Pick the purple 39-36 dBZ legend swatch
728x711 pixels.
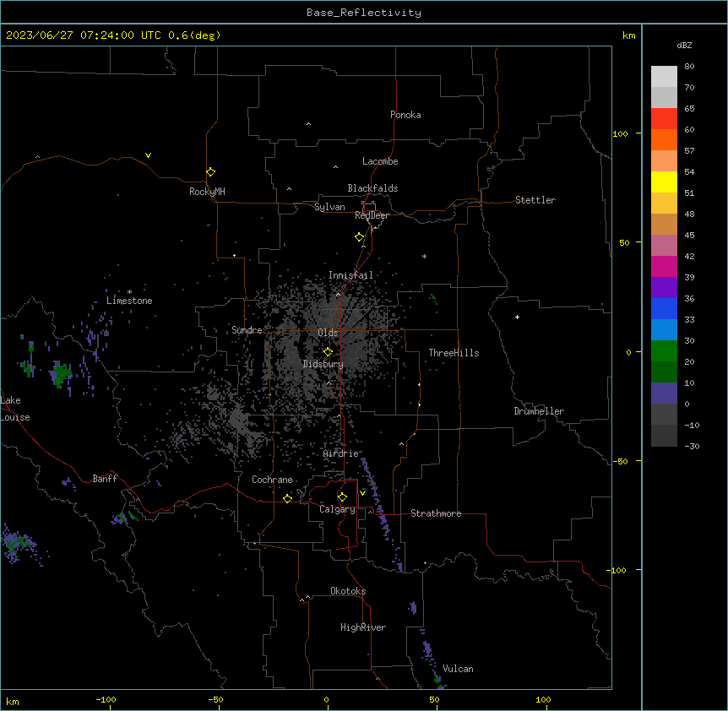664,288
